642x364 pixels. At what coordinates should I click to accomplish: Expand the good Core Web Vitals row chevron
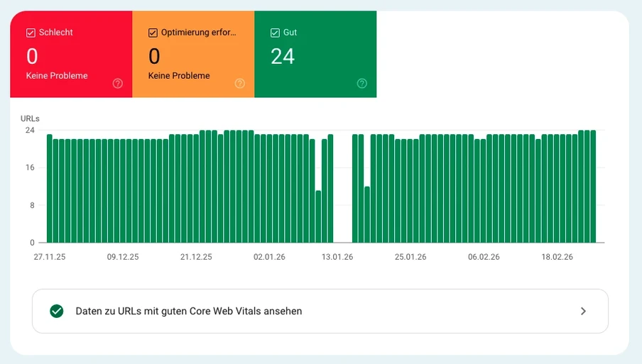click(x=583, y=311)
